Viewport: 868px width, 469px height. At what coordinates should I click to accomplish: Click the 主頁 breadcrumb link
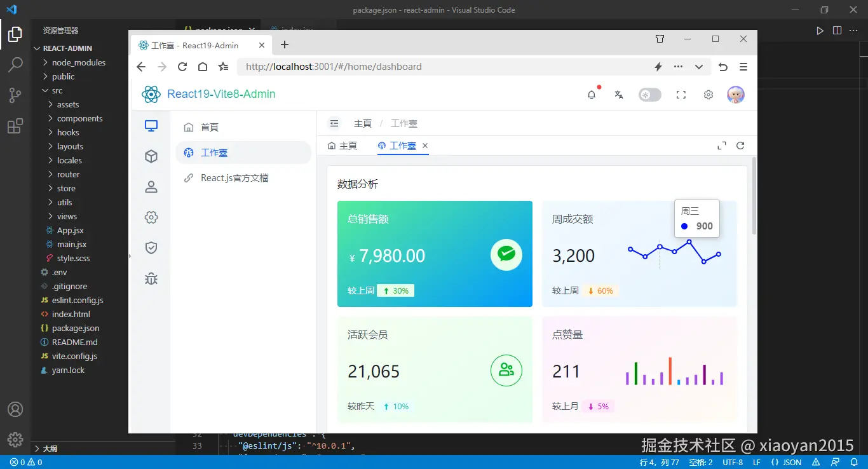[363, 123]
